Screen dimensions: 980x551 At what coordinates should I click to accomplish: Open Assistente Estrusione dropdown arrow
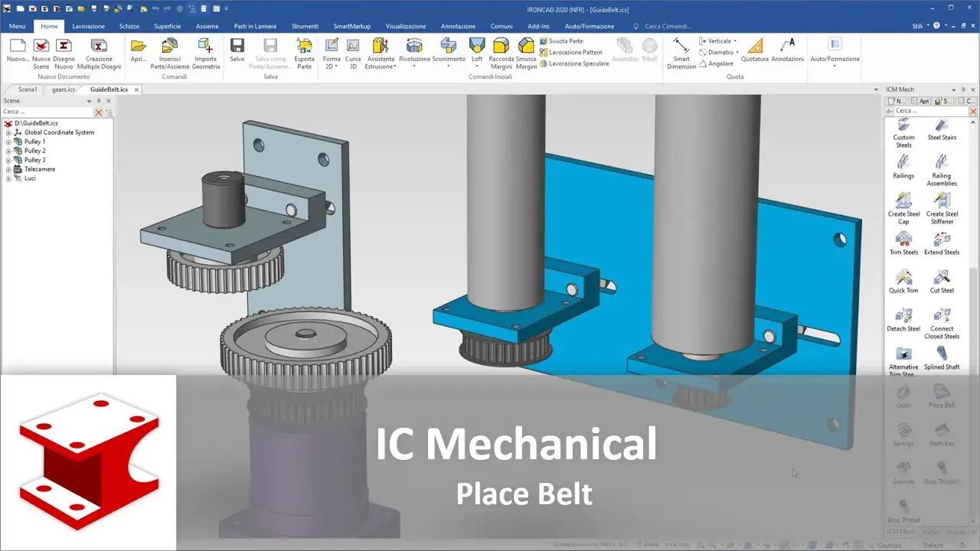point(395,67)
